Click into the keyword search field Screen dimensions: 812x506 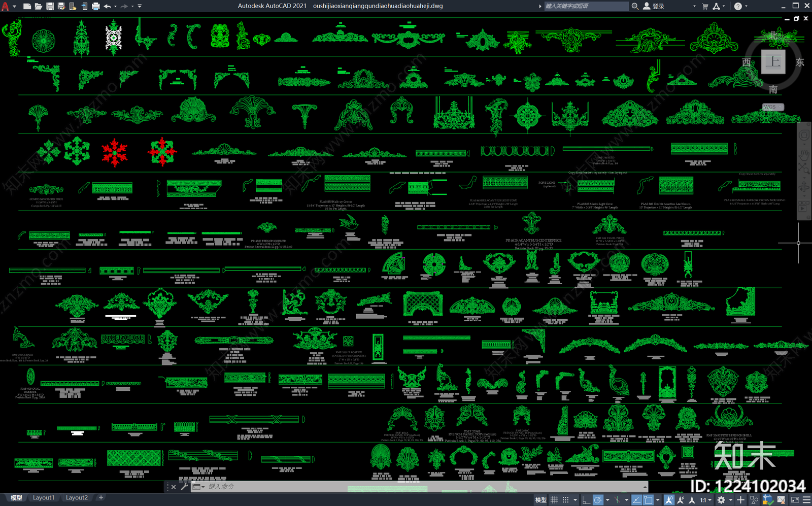[586, 6]
